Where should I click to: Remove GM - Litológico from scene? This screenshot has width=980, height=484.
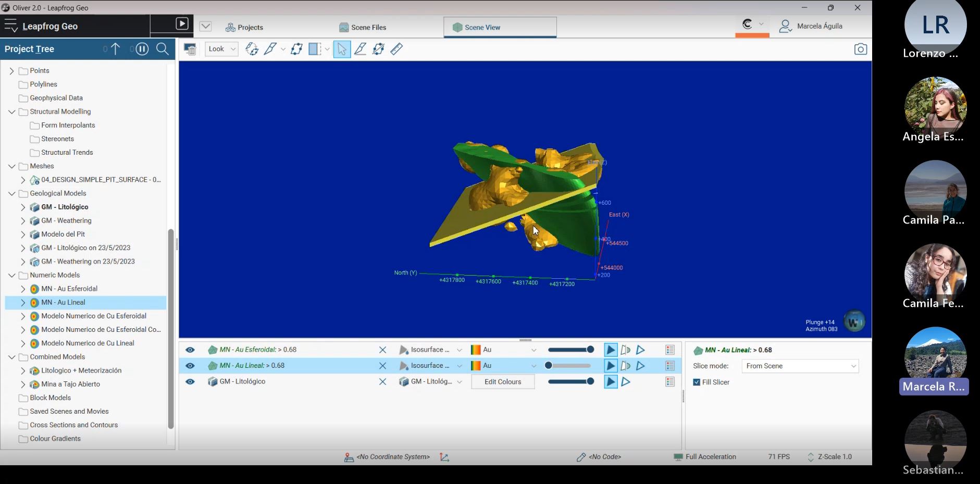tap(382, 382)
